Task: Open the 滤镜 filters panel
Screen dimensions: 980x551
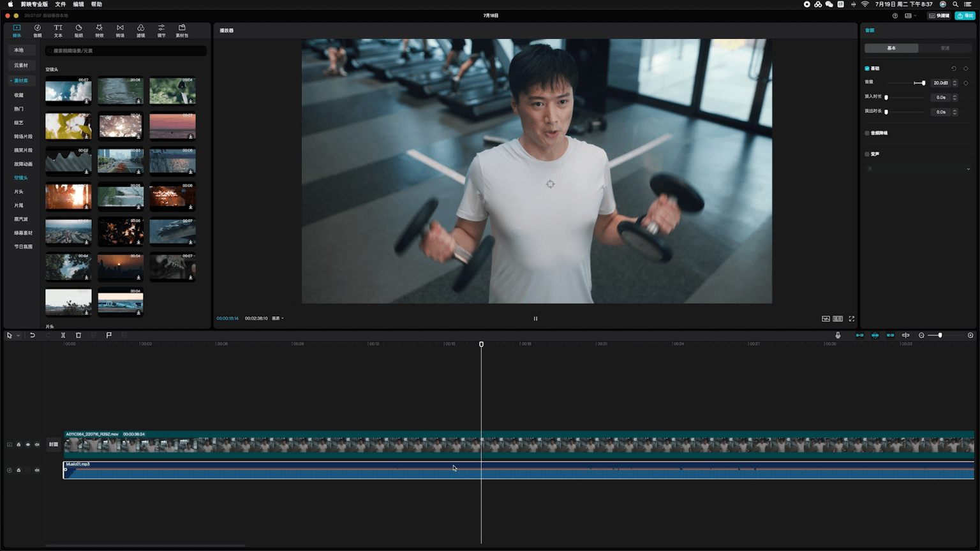Action: coord(140,30)
